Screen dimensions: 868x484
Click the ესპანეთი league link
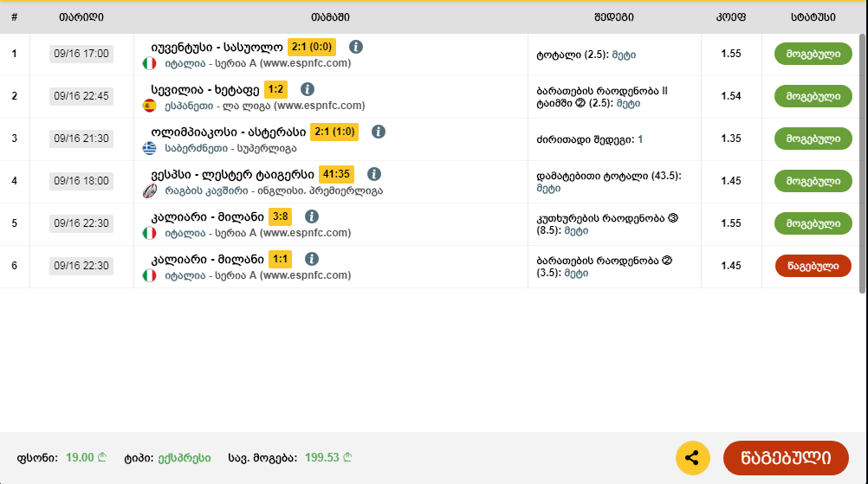[189, 106]
